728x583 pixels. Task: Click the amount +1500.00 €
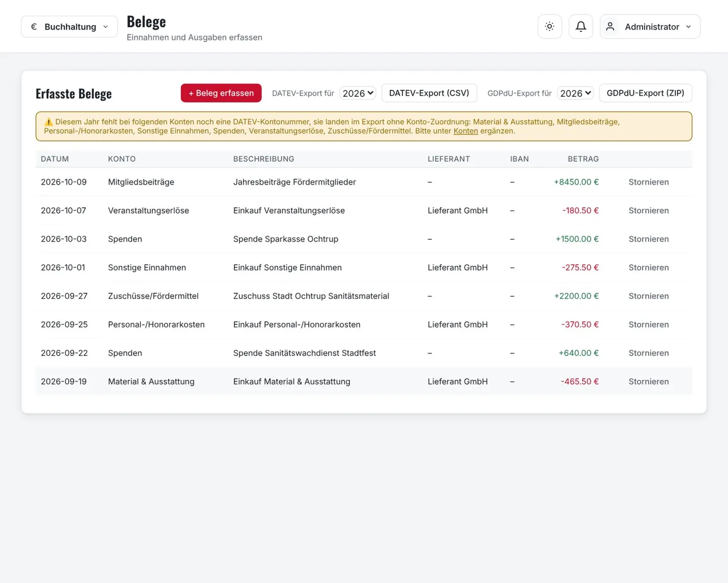[x=577, y=239]
